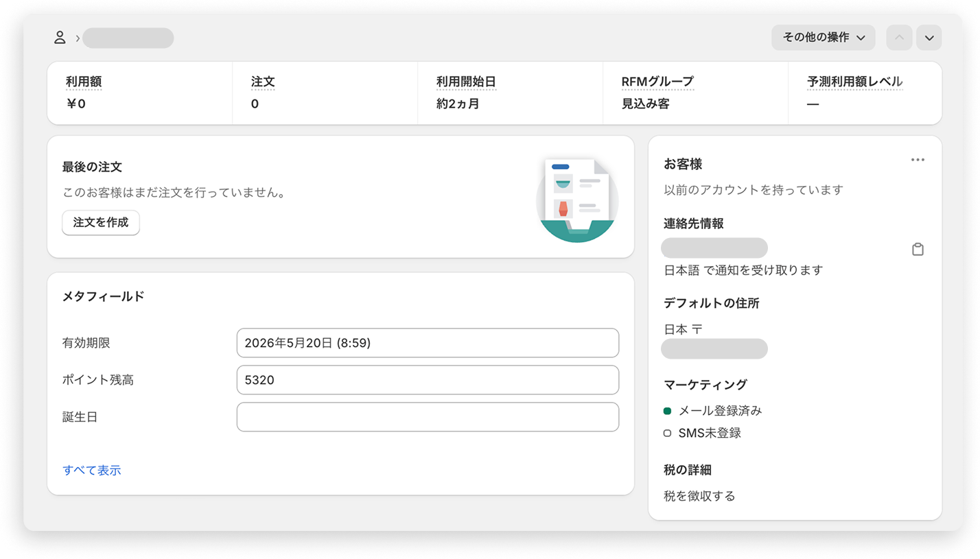Click the このお客様はまだ注文を行っていません message
This screenshot has height=559, width=980.
174,193
